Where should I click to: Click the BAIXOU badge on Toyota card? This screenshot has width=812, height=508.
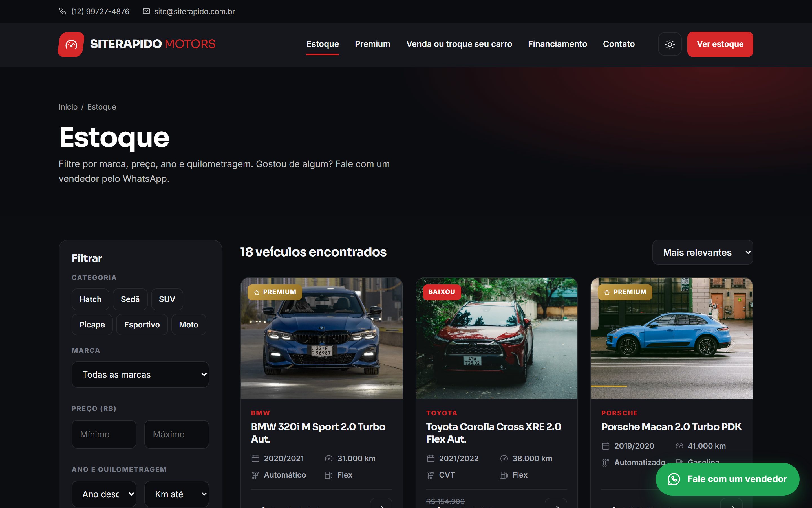point(442,292)
